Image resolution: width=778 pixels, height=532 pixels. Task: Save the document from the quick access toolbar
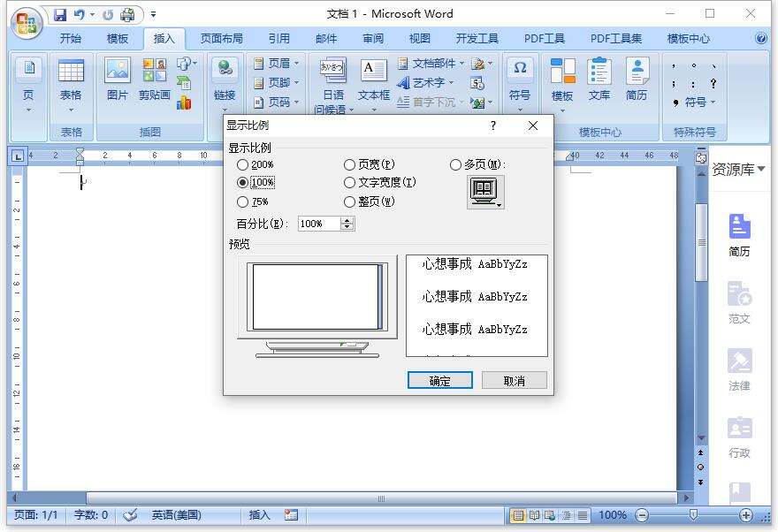(x=60, y=15)
